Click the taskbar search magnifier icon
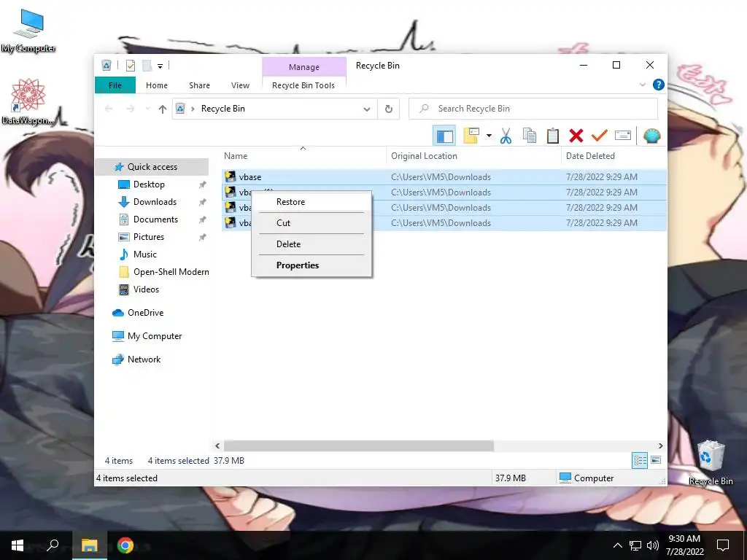Viewport: 747px width, 560px height. (x=53, y=545)
